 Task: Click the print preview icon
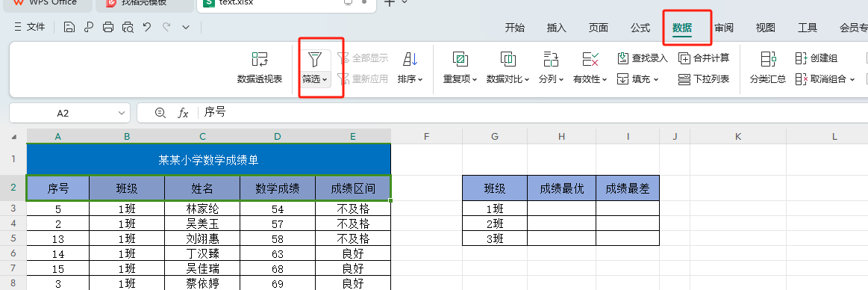coord(128,27)
